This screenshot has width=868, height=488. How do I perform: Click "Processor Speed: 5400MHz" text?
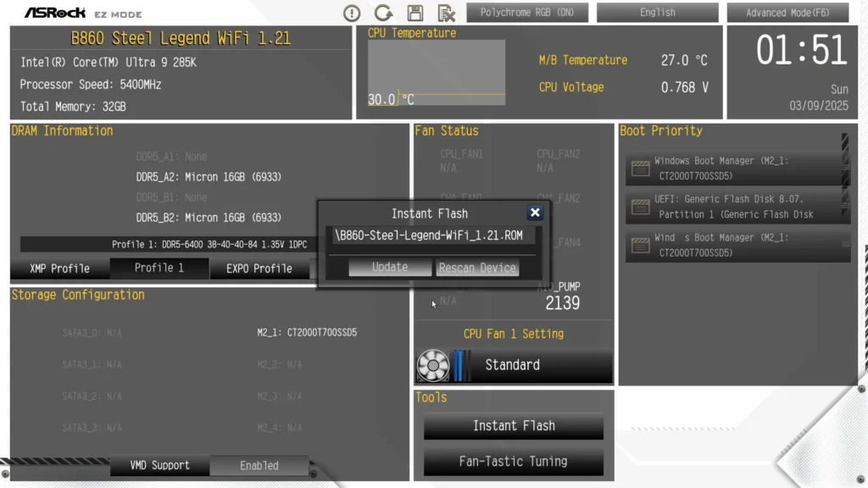pyautogui.click(x=91, y=85)
